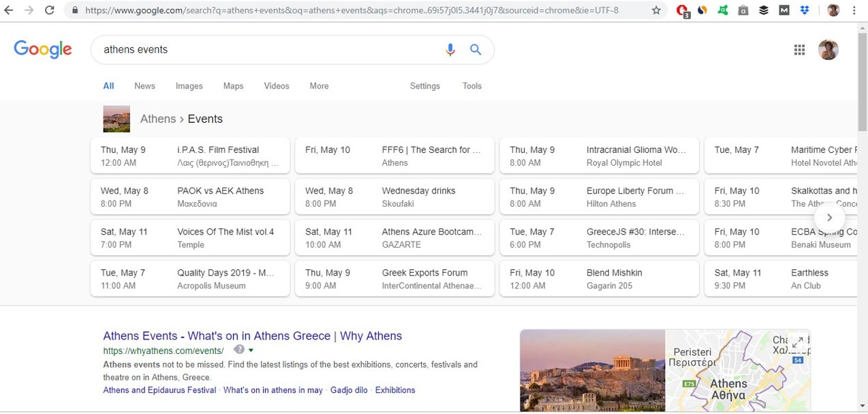Start voice search with the microphone
This screenshot has height=414, width=868.
(450, 50)
